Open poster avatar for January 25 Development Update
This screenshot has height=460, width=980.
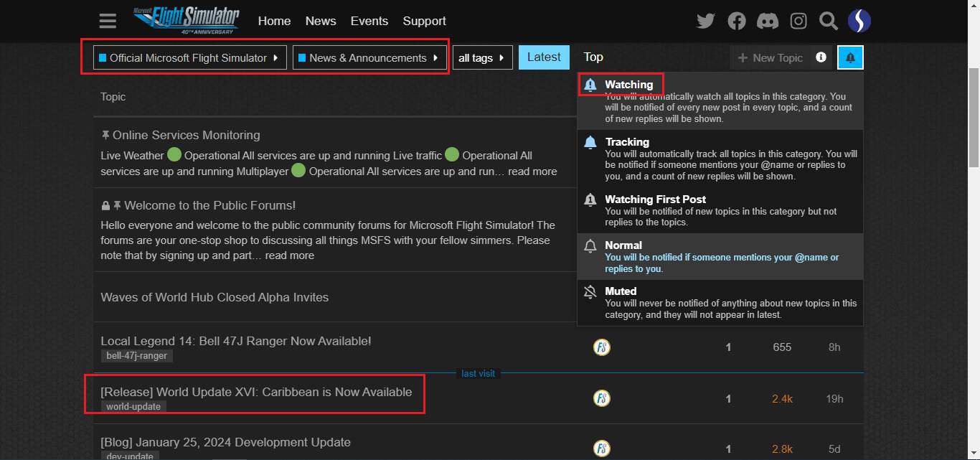pyautogui.click(x=602, y=449)
